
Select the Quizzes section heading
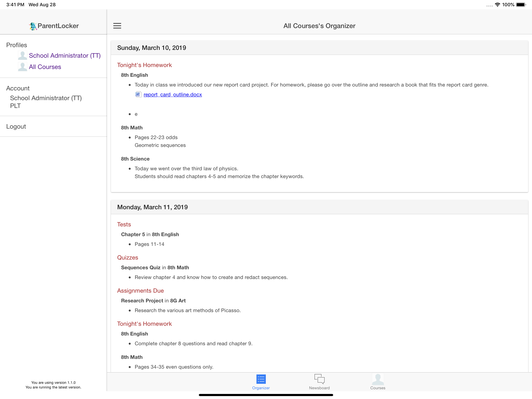[x=128, y=258]
